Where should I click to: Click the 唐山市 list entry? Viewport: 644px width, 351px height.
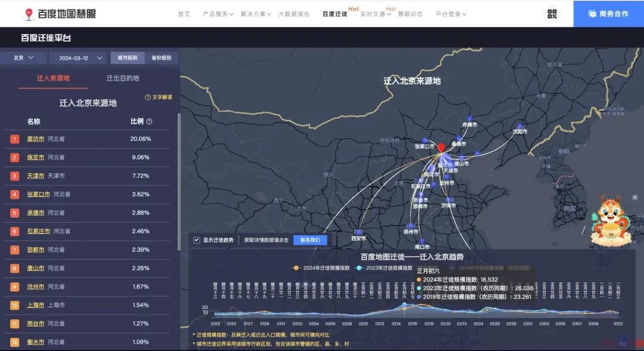coord(87,269)
